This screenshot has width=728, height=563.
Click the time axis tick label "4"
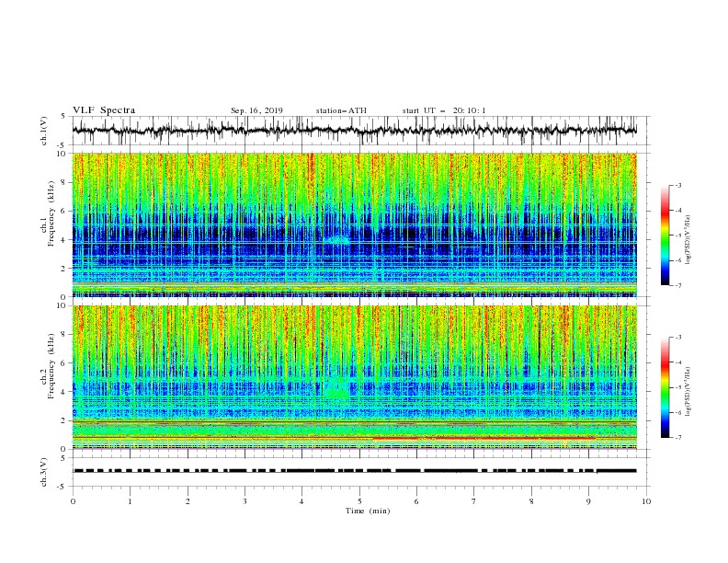[x=301, y=501]
